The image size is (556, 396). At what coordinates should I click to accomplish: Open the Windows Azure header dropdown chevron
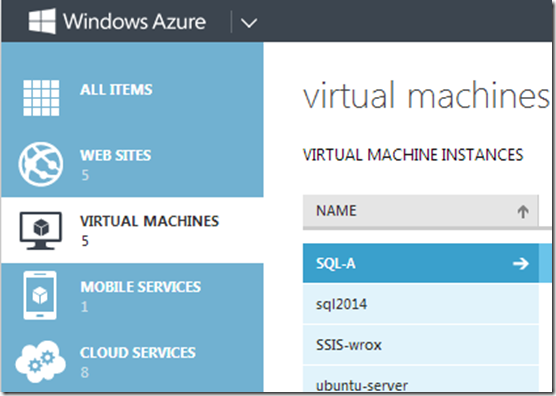249,23
